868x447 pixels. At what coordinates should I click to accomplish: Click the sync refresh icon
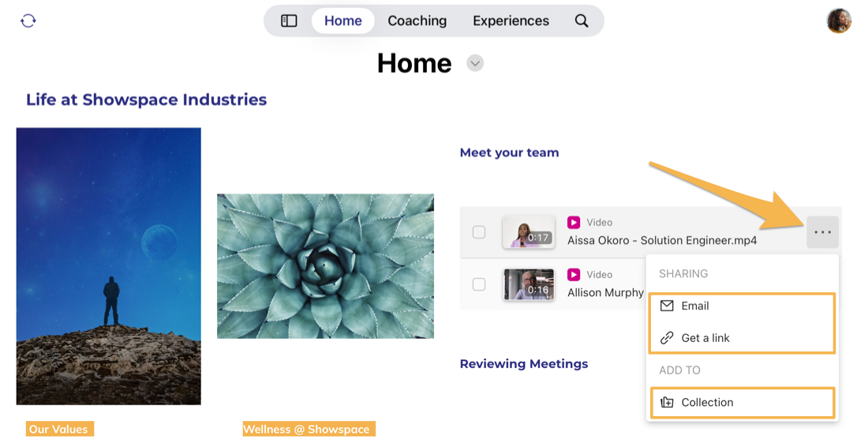[x=28, y=21]
